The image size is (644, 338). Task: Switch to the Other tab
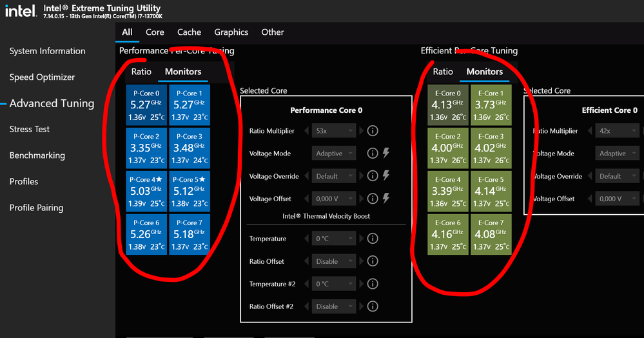click(273, 32)
